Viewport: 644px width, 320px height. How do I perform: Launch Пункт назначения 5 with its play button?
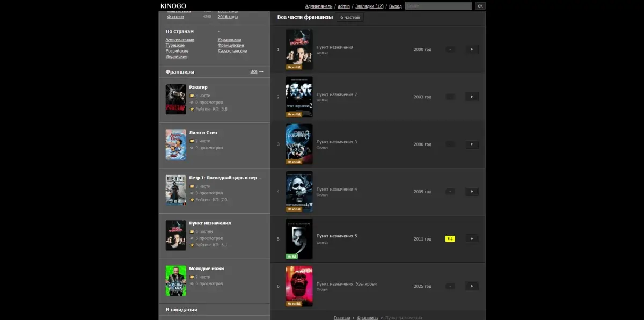click(x=471, y=238)
